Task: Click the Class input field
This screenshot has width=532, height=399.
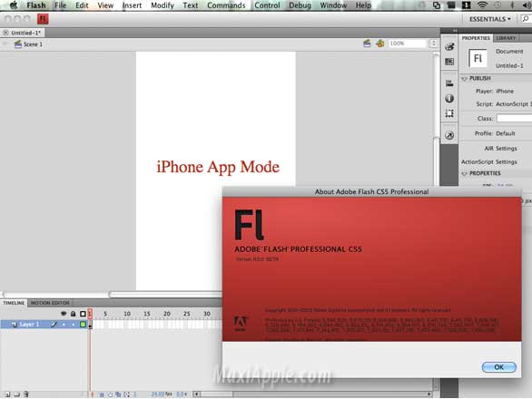Action: pos(515,118)
